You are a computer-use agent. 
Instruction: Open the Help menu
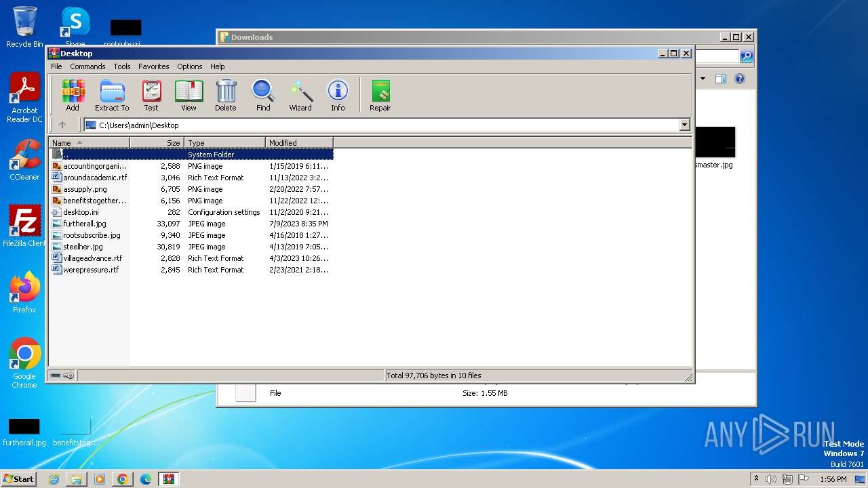point(217,66)
